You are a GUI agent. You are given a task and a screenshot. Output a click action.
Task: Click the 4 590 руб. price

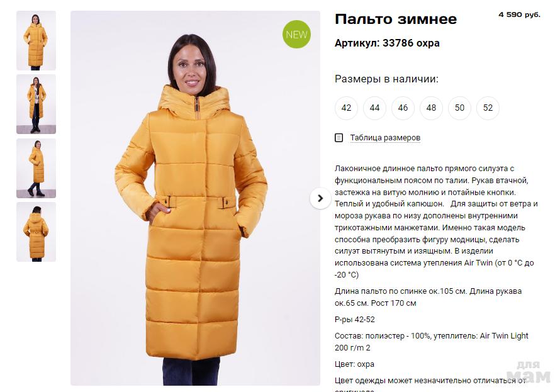pyautogui.click(x=519, y=14)
